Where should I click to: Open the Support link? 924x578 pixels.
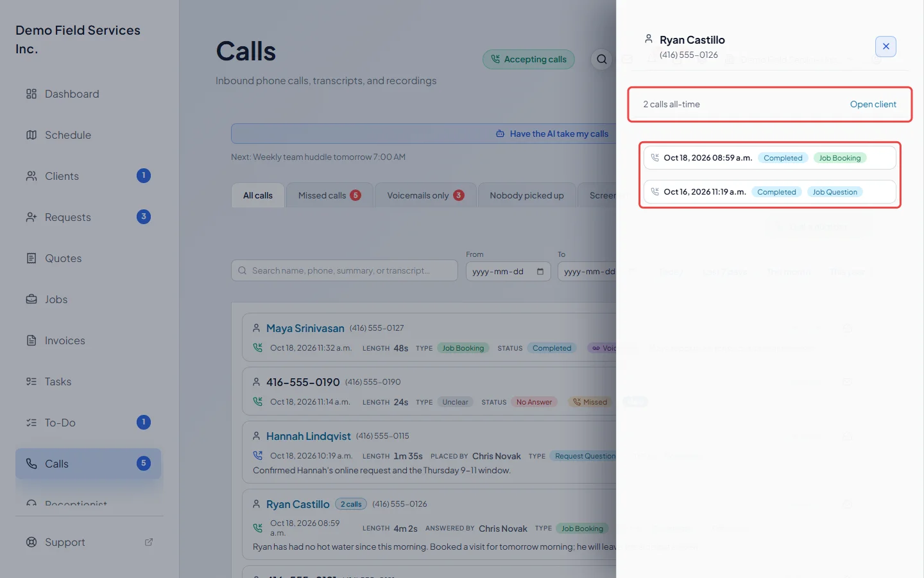click(89, 542)
